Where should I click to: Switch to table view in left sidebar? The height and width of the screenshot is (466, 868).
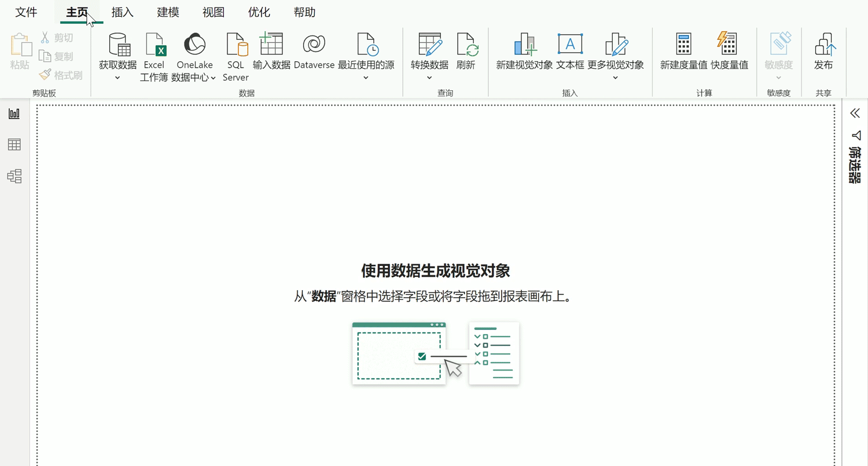click(x=14, y=145)
